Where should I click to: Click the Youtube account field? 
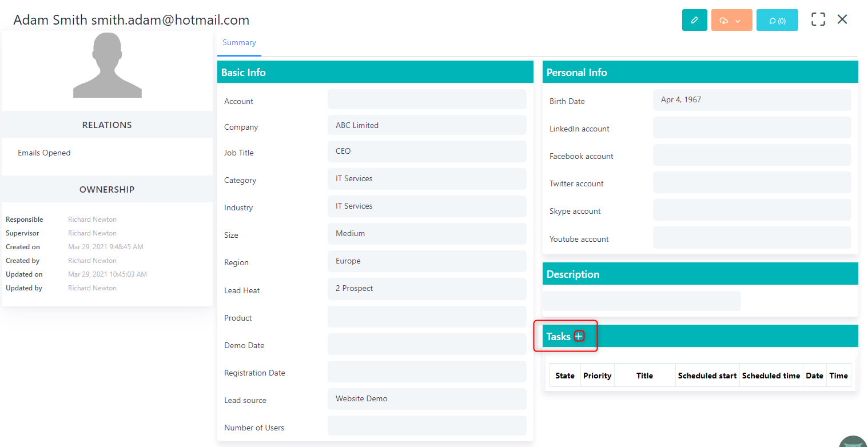(x=752, y=237)
